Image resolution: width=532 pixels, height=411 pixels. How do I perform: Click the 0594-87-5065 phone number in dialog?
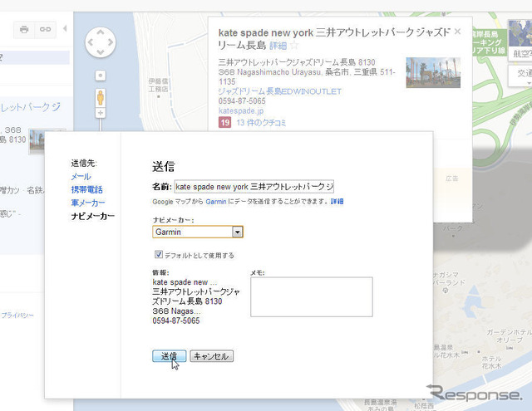click(175, 320)
